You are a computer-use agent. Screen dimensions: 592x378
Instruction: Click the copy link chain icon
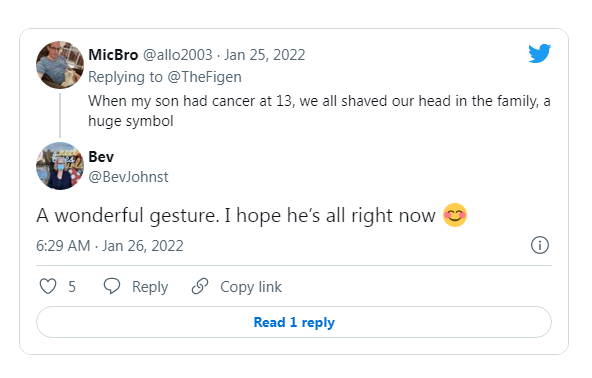point(200,286)
